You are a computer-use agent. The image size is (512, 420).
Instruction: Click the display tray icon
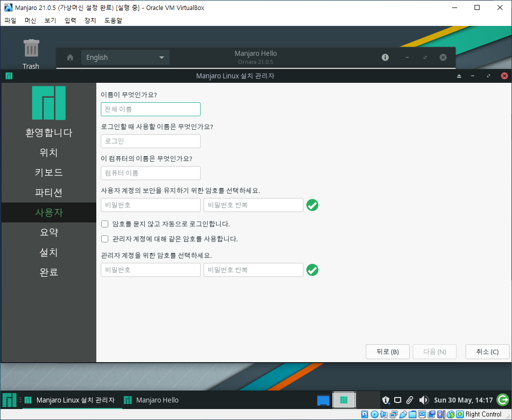point(398,400)
